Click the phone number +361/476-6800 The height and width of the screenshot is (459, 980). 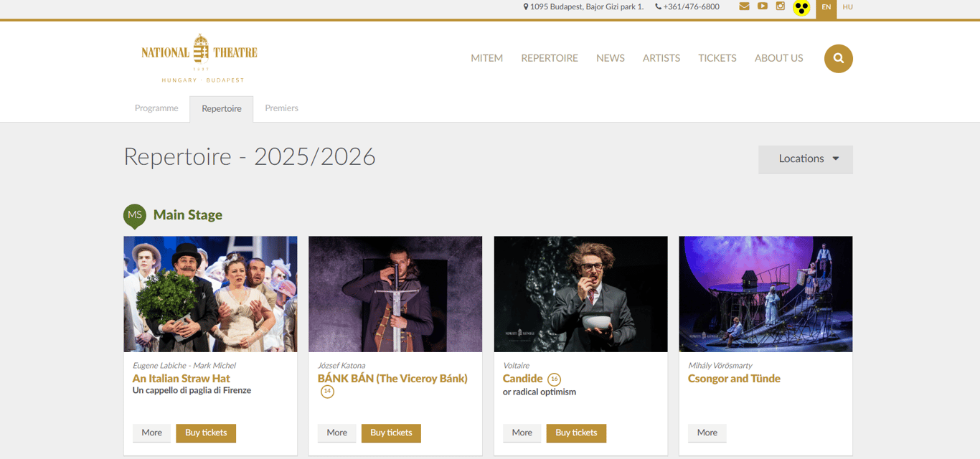click(687, 6)
